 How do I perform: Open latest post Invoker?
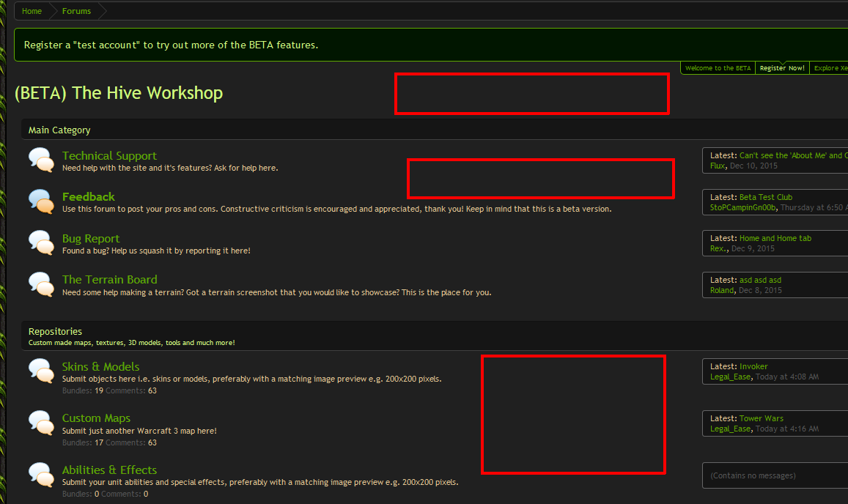click(x=753, y=366)
